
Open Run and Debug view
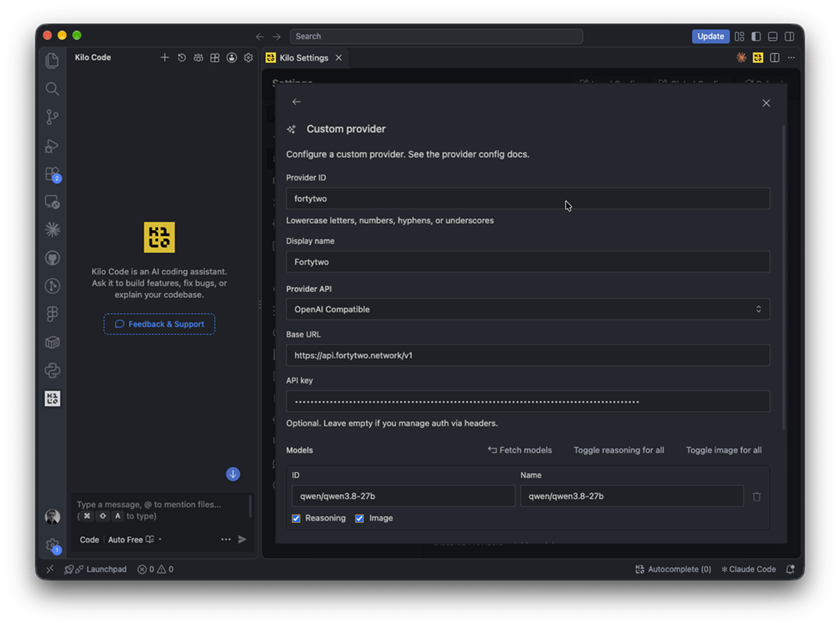(x=52, y=146)
